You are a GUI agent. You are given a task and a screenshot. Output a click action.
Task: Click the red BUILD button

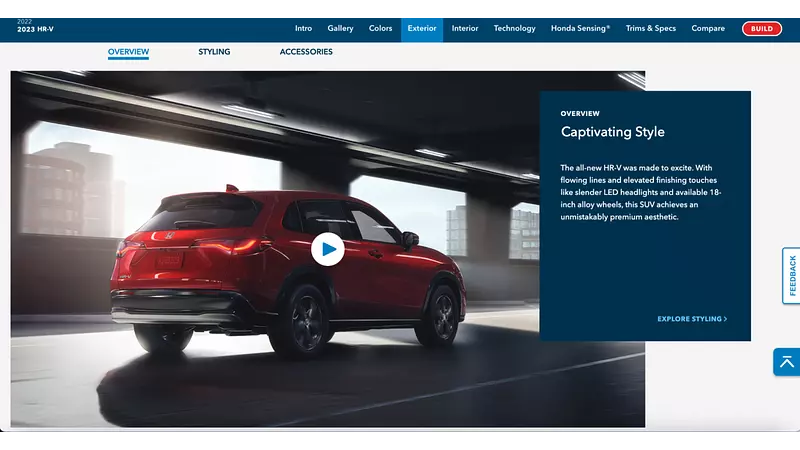pos(761,29)
